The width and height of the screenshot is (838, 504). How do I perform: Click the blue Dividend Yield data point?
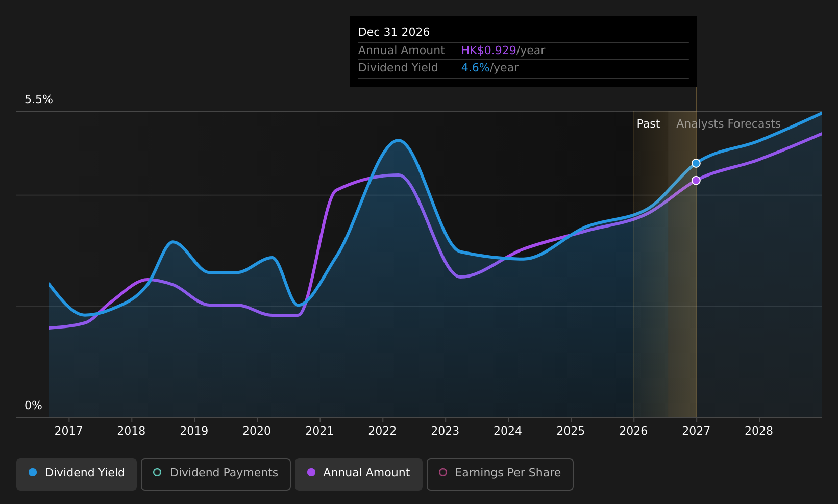[696, 163]
